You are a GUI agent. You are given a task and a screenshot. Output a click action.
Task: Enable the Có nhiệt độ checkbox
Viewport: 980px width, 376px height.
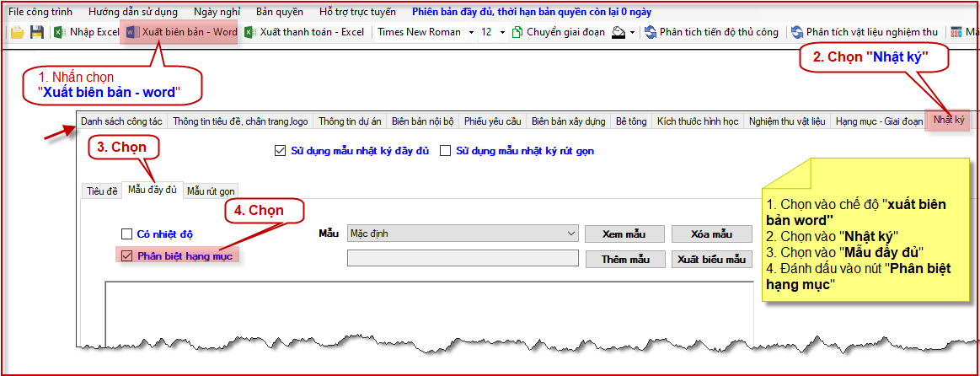point(127,234)
